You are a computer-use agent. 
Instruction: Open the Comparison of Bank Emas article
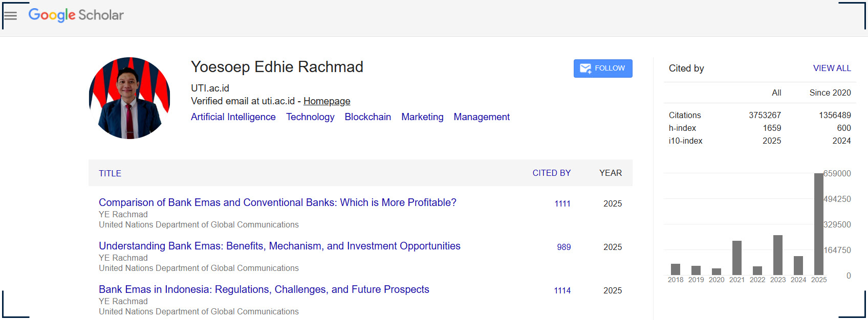coord(277,202)
